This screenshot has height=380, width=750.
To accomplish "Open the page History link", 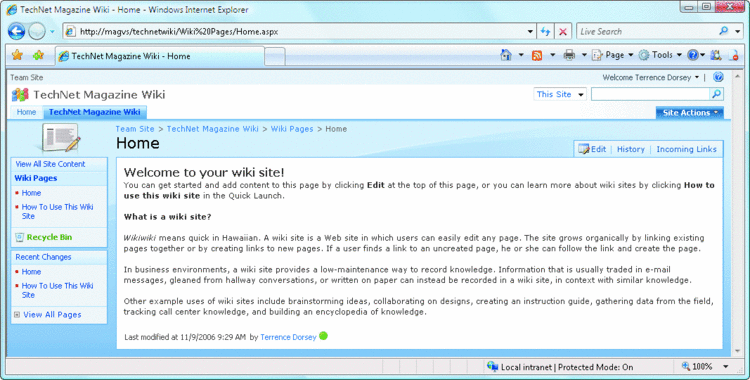I will 630,149.
